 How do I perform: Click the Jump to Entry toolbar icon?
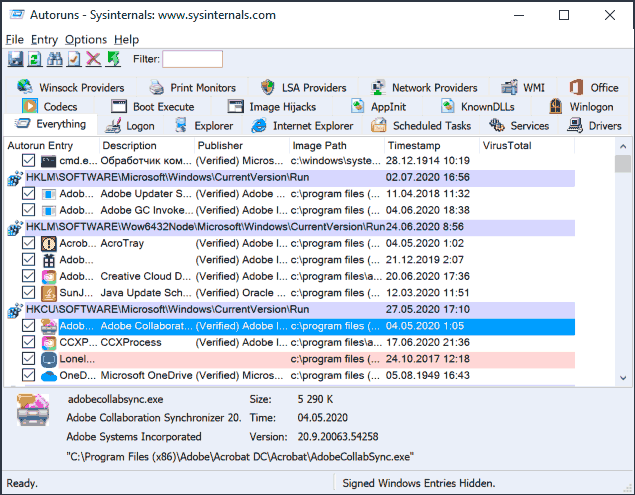click(113, 59)
